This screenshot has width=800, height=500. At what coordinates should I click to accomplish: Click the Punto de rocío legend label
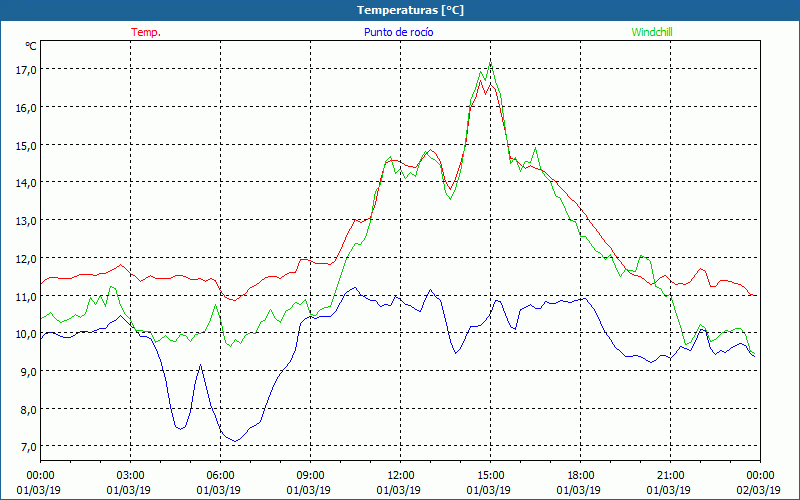coord(398,32)
